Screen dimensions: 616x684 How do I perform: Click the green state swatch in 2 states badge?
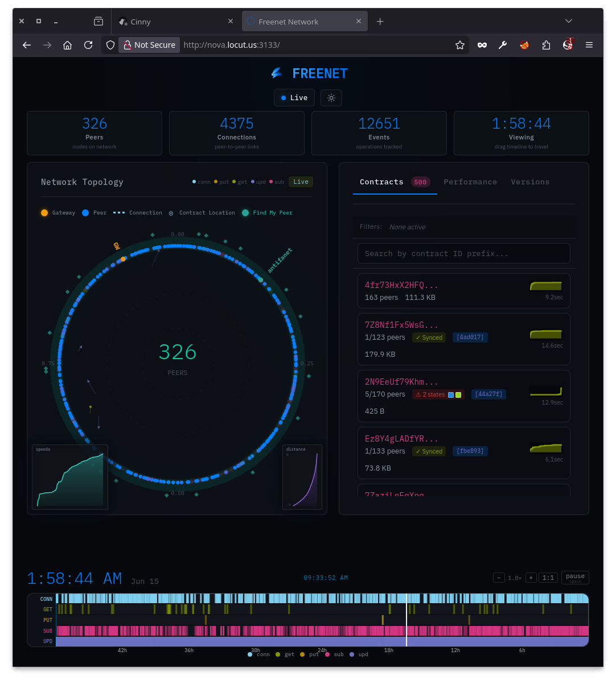[458, 395]
